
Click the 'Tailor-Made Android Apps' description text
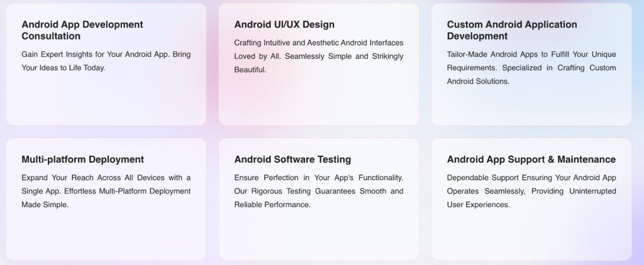click(531, 68)
